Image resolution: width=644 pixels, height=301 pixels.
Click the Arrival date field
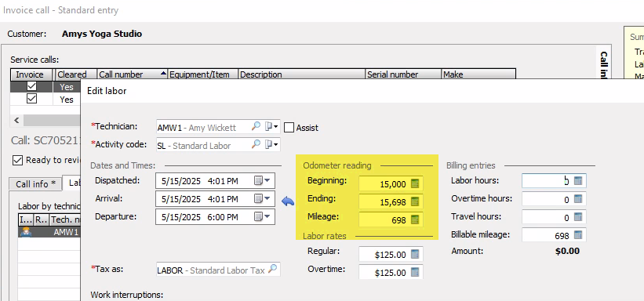tap(215, 199)
